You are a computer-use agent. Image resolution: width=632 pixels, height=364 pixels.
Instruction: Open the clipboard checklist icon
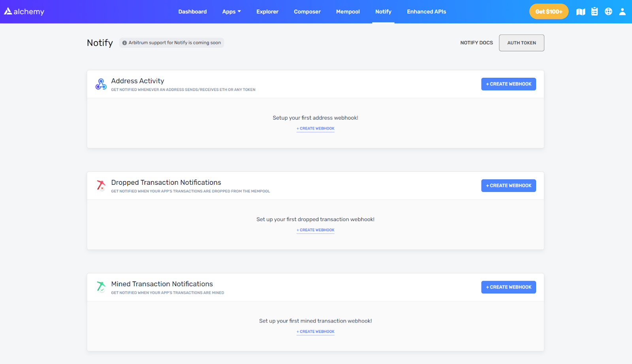tap(594, 11)
